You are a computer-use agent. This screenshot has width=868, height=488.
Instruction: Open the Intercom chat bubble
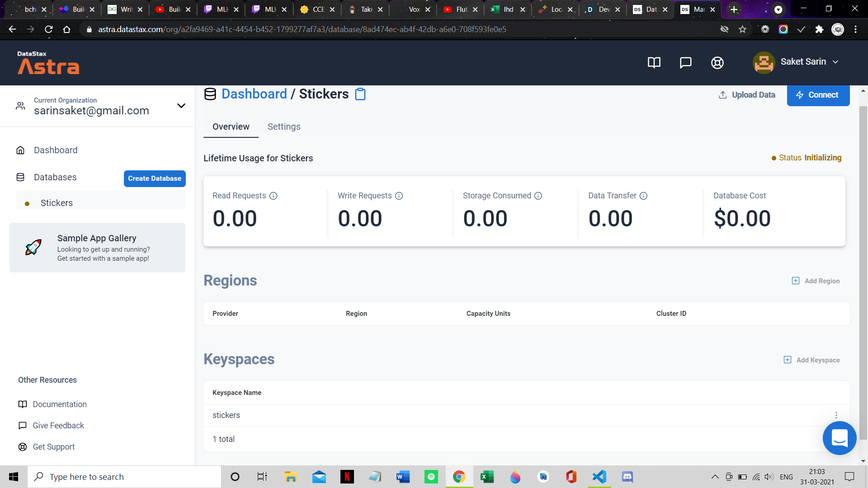pos(839,438)
